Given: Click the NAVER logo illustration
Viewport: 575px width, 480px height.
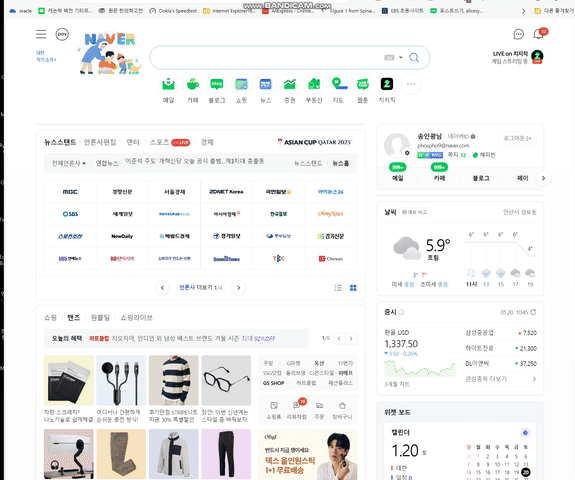Looking at the screenshot, I should point(110,53).
